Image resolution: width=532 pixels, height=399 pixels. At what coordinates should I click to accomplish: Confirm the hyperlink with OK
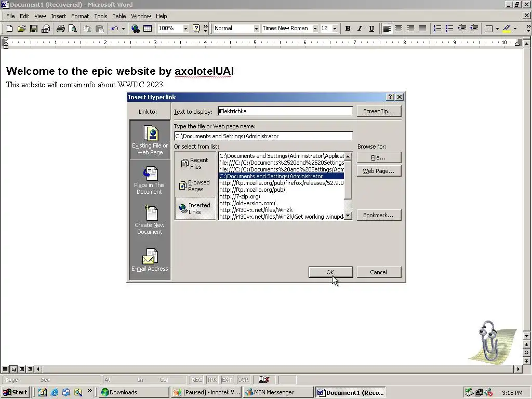(330, 272)
